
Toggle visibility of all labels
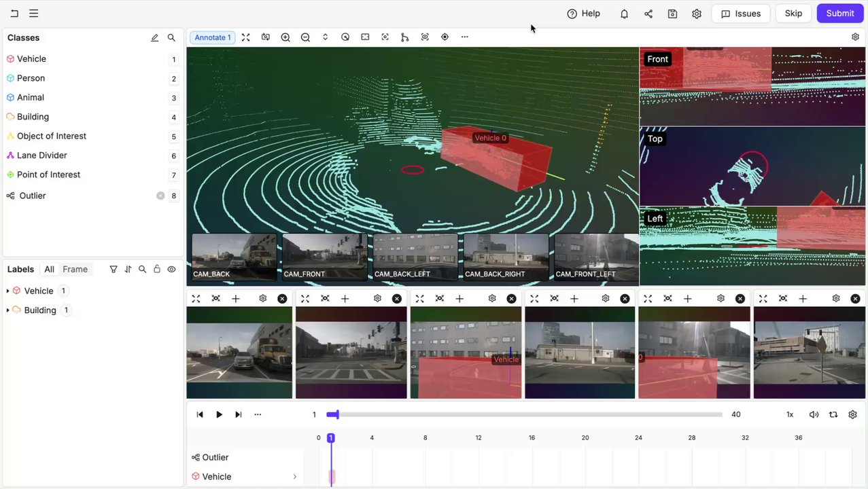171,270
